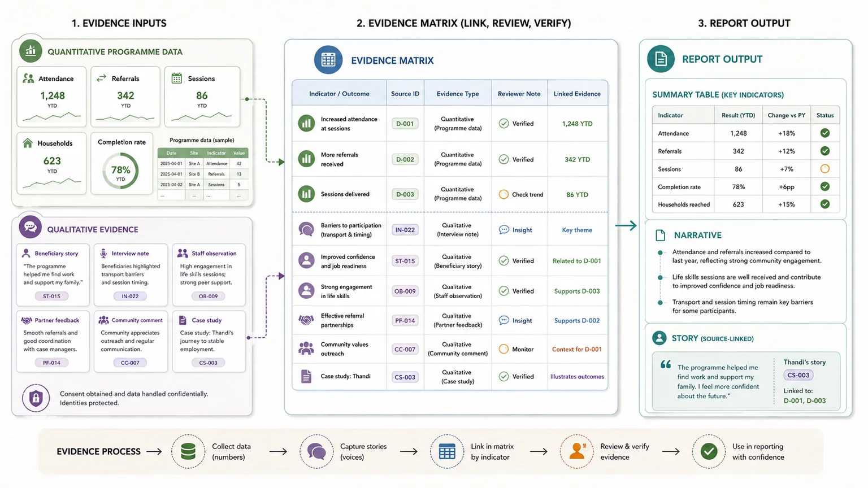Click the Report Output document icon
The width and height of the screenshot is (868, 488).
661,59
